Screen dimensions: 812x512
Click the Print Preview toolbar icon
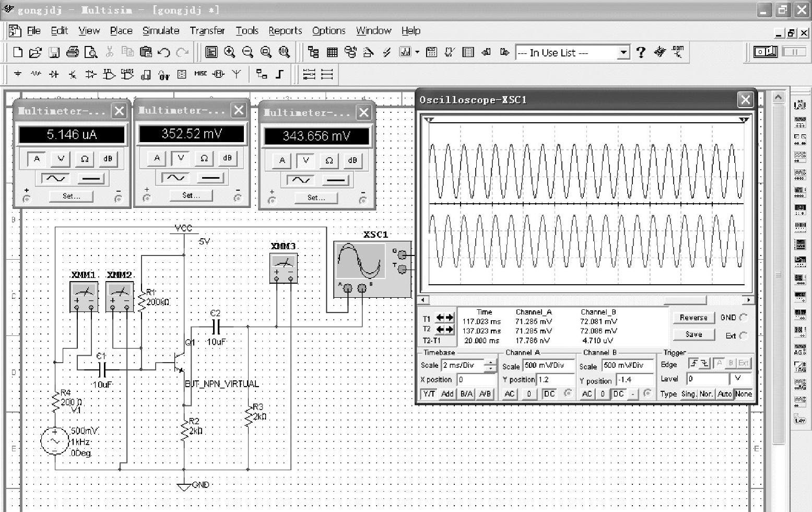click(91, 52)
